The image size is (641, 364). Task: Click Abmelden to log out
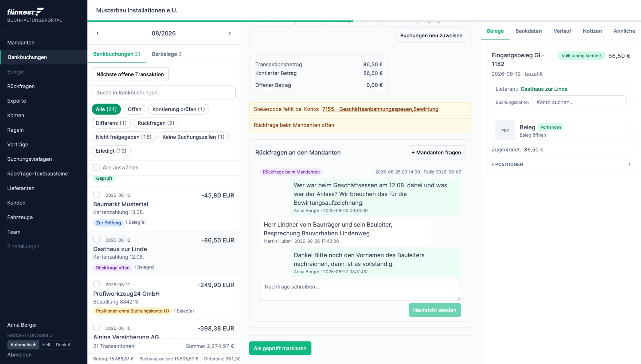click(x=19, y=355)
